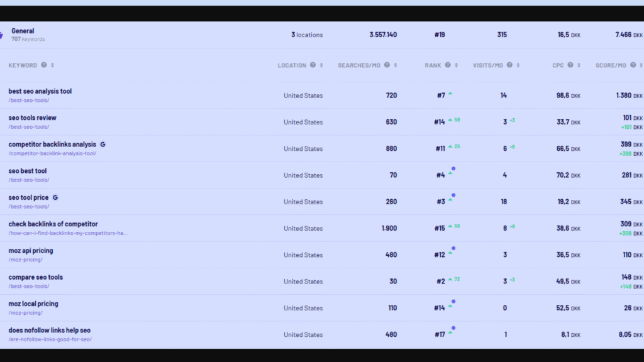This screenshot has height=362, width=644.
Task: Click the 3 locations text in General row
Action: 307,35
